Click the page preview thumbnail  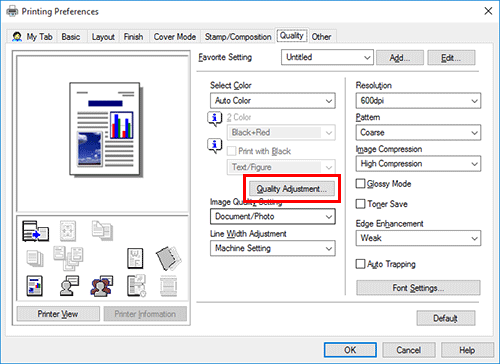(x=105, y=129)
